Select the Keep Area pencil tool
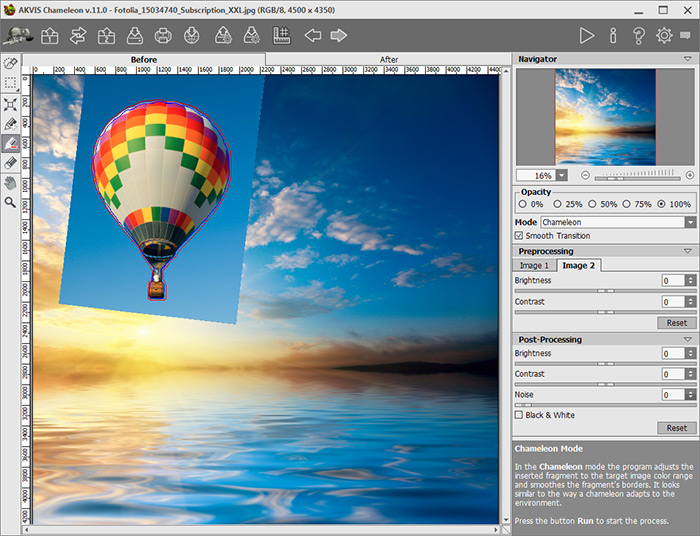The width and height of the screenshot is (700, 536). [x=10, y=124]
